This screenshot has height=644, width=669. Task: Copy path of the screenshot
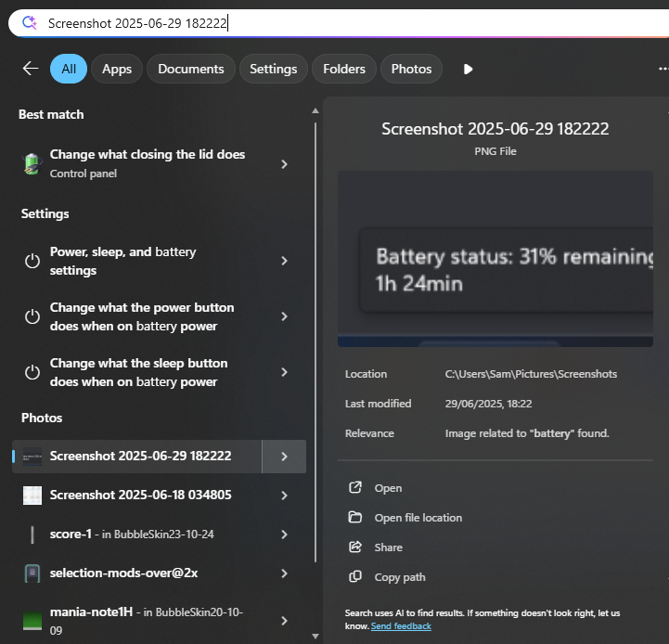400,577
